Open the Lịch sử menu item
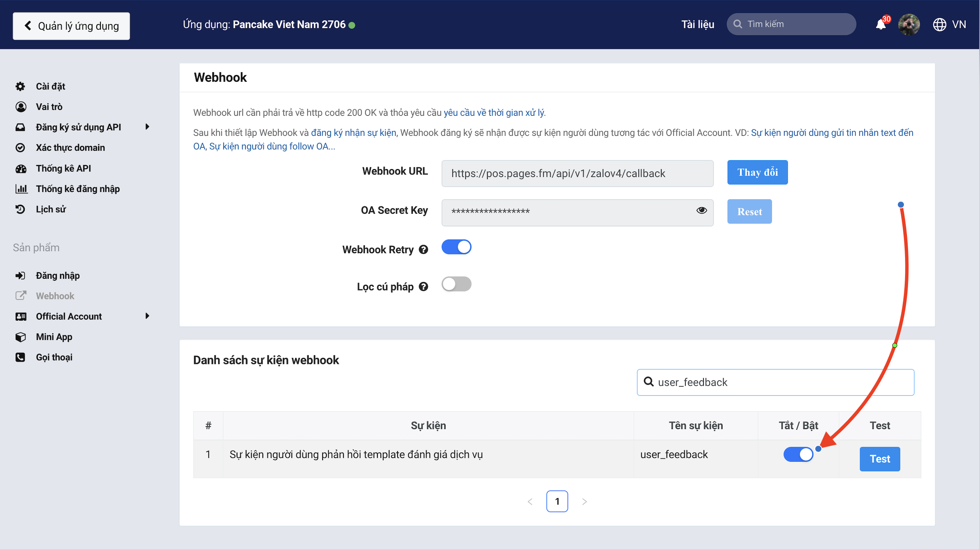This screenshot has width=980, height=550. click(x=51, y=209)
